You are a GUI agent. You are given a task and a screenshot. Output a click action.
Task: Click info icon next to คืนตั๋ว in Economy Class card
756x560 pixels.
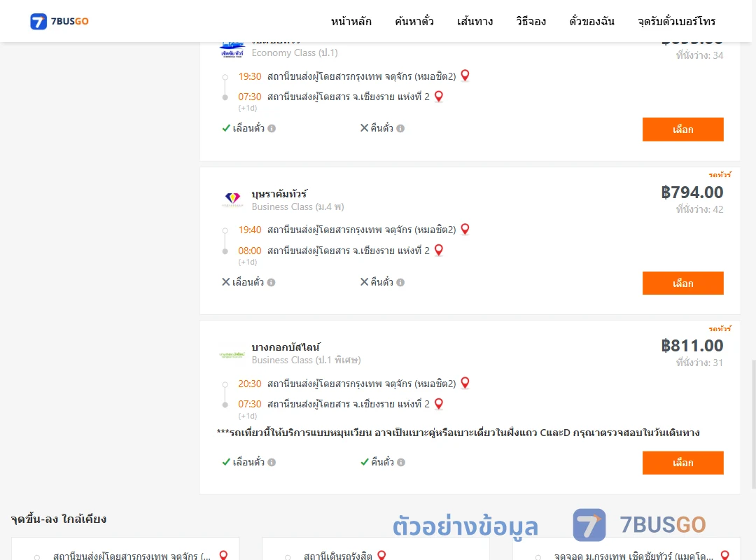(400, 128)
